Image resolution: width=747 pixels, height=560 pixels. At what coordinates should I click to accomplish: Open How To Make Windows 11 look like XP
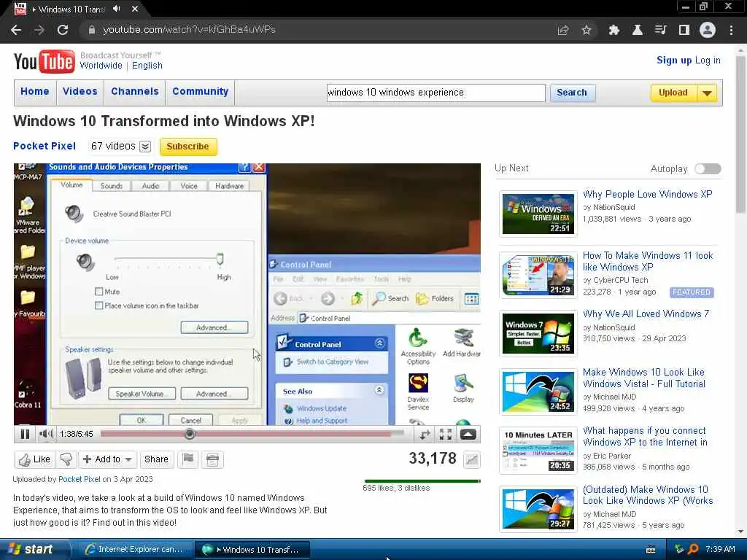tap(648, 261)
